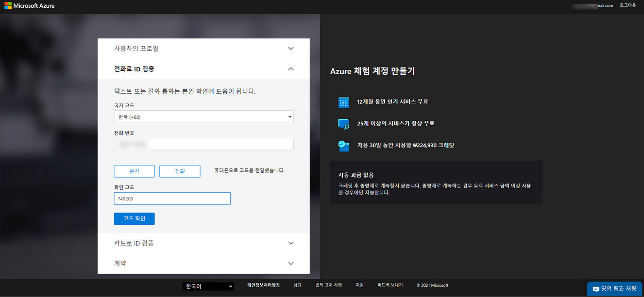Open 상표 footer link
The height and width of the screenshot is (297, 644).
coord(298,285)
